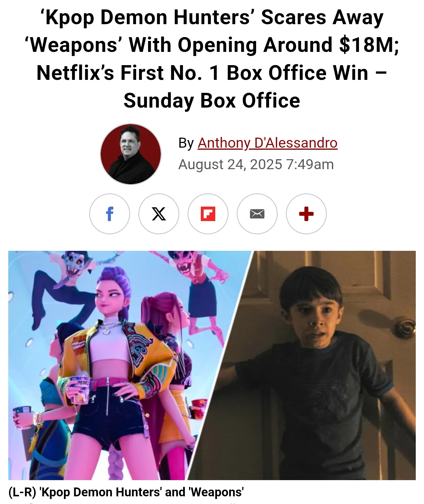Screen dimensions: 424x504
Task: Click the August 24, 2025 7:49am timestamp
Action: (256, 164)
